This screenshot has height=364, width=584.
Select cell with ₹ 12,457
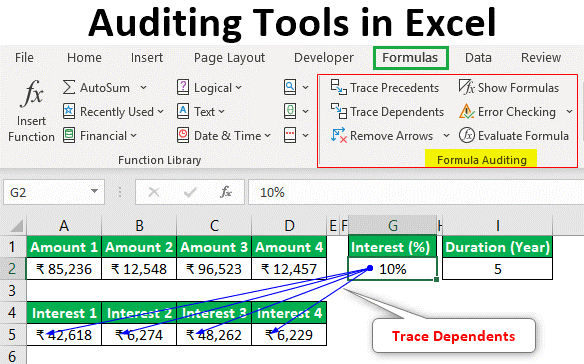pos(289,269)
